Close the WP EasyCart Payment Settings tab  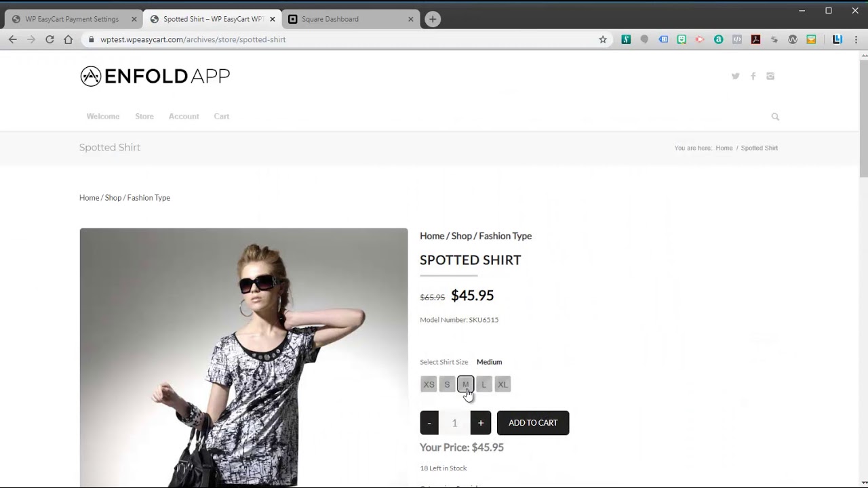tap(134, 19)
